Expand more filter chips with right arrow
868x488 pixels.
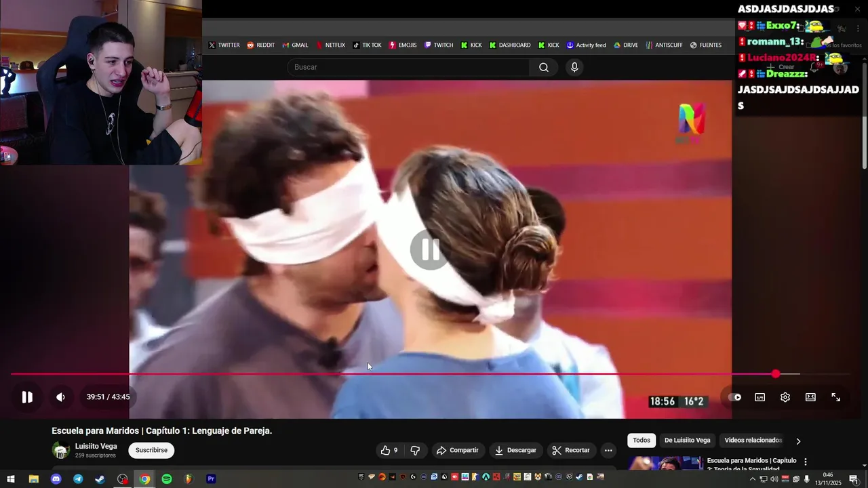point(798,441)
